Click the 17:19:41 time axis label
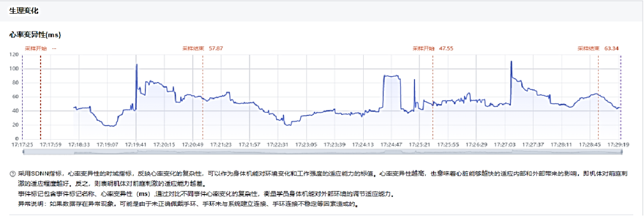The height and width of the screenshot is (216, 644). [135, 145]
